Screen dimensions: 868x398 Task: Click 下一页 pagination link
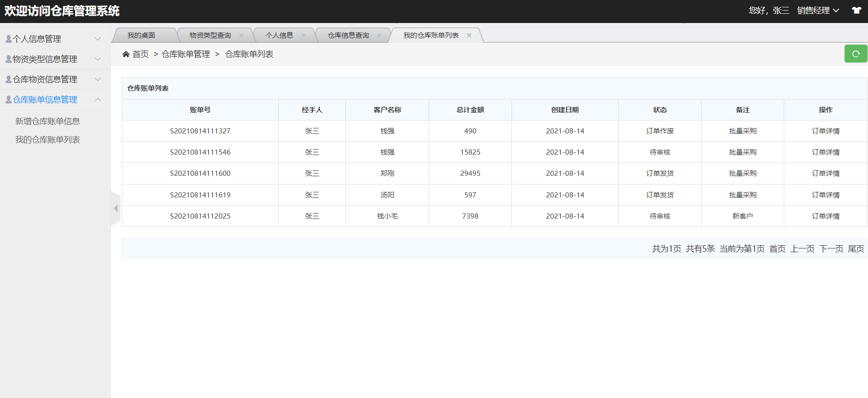coord(831,249)
